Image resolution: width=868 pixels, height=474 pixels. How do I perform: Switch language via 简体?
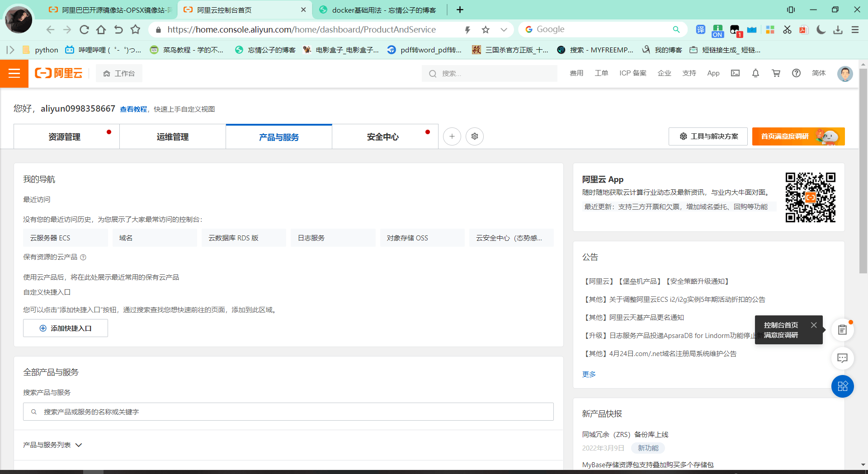pyautogui.click(x=819, y=73)
